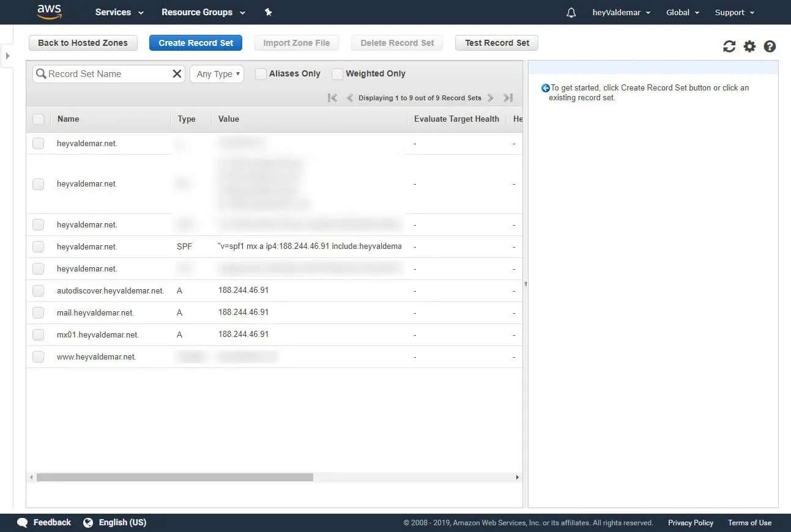Open the Global region menu
The width and height of the screenshot is (791, 532).
pos(683,12)
